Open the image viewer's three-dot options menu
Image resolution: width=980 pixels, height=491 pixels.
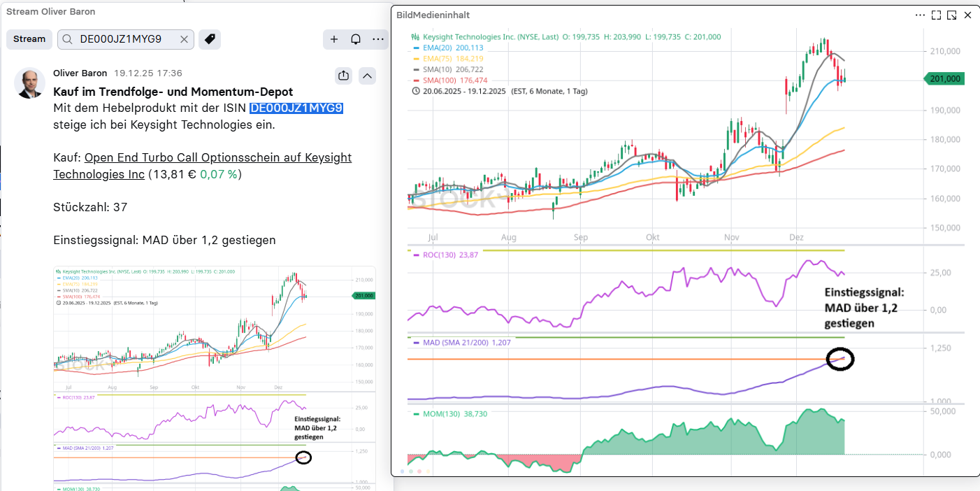(x=920, y=15)
